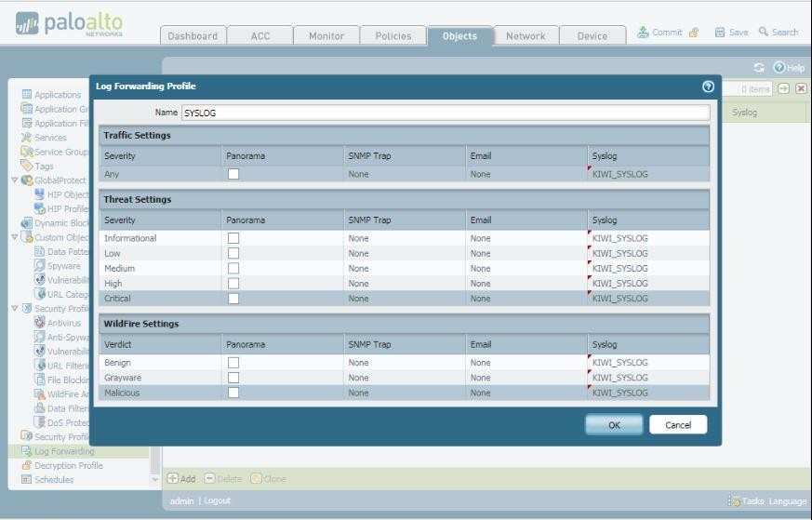Click the Save disk icon

point(720,33)
